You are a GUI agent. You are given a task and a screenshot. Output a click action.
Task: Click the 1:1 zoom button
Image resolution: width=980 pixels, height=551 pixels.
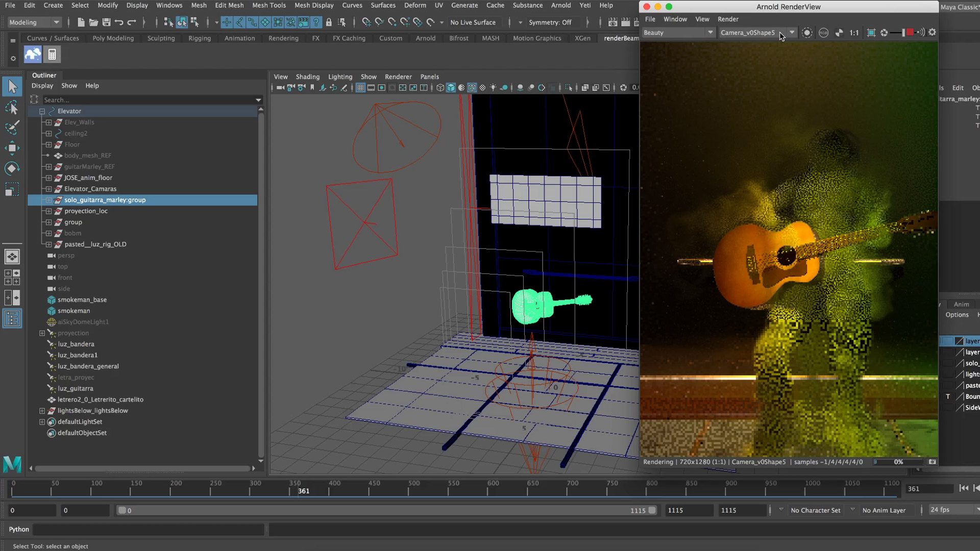point(854,33)
